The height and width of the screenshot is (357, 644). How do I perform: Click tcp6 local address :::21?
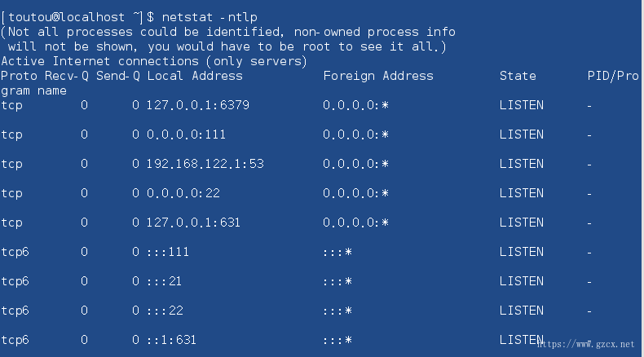(165, 281)
